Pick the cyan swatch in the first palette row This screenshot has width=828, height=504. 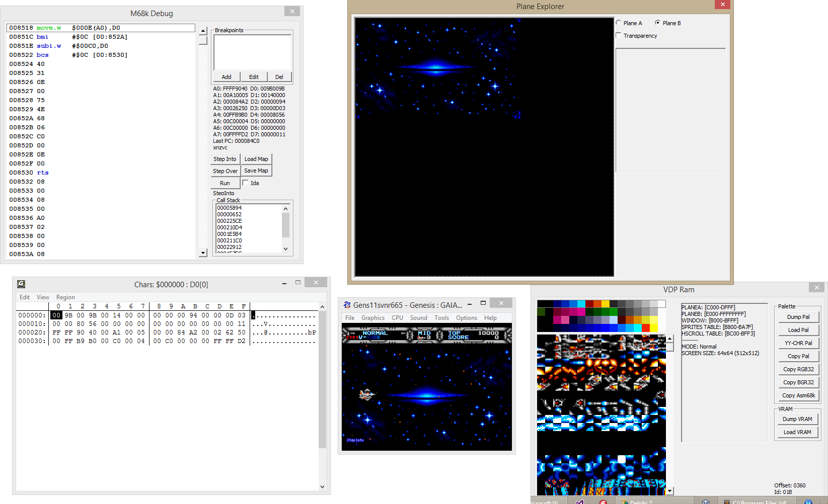(581, 304)
